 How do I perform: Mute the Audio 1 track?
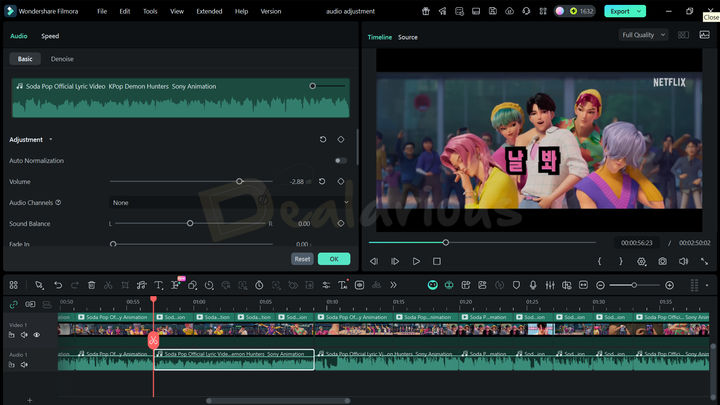click(24, 365)
